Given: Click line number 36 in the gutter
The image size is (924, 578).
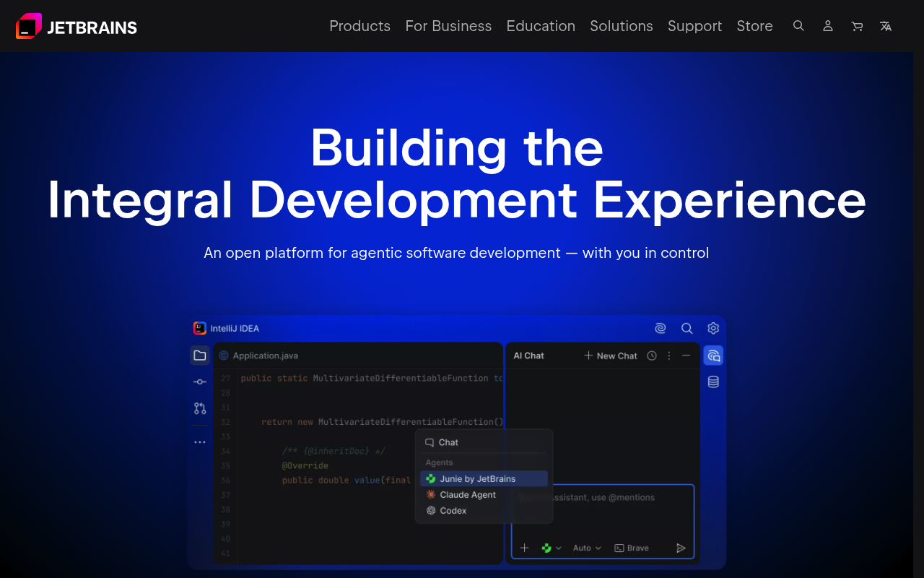Looking at the screenshot, I should [226, 480].
